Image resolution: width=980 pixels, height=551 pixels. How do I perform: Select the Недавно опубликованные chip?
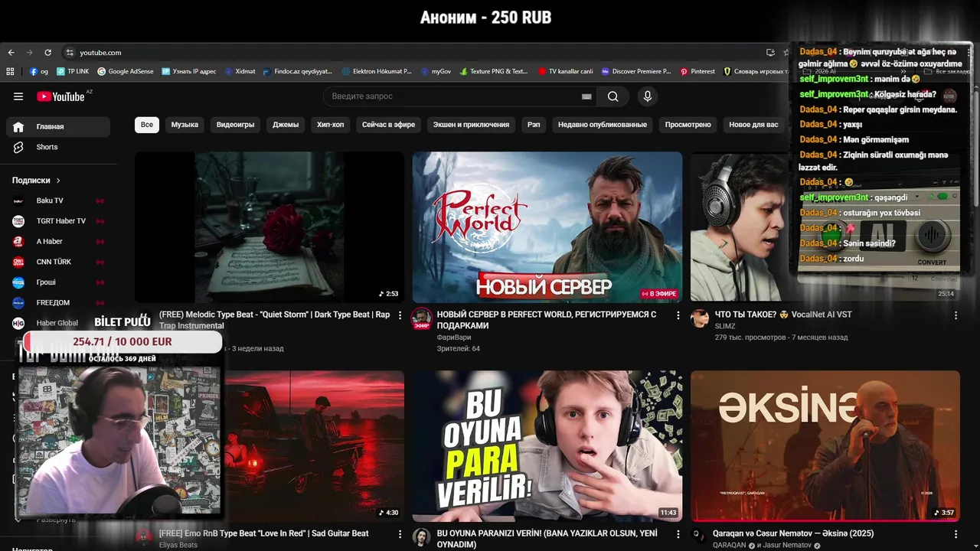[x=603, y=125]
